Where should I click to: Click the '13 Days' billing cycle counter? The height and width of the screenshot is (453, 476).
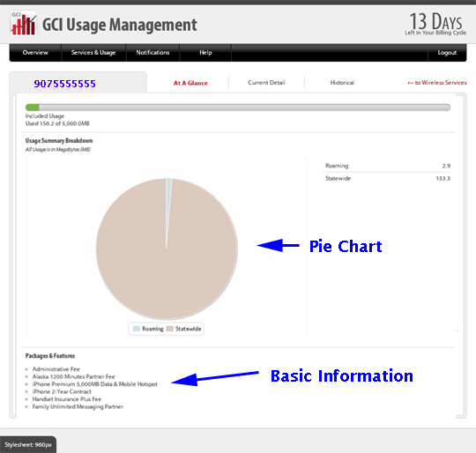[x=435, y=24]
